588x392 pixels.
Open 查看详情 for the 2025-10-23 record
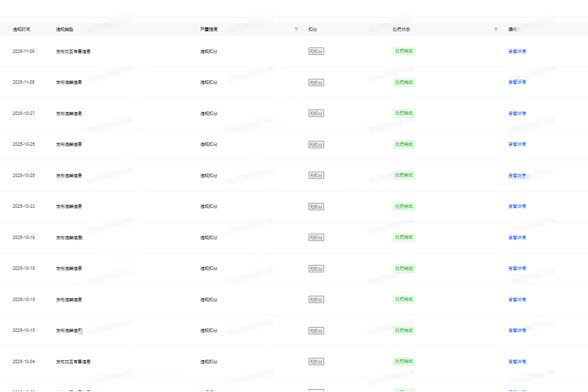pos(517,206)
